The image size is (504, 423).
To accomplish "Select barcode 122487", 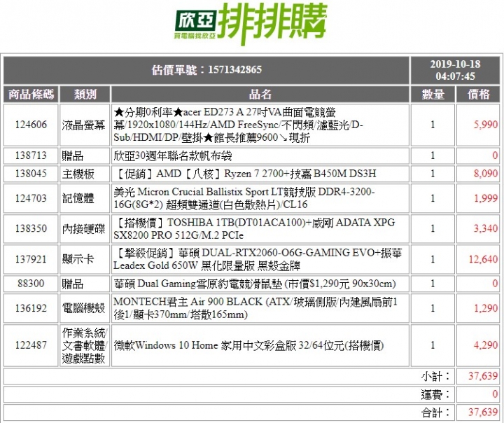I will click(31, 345).
